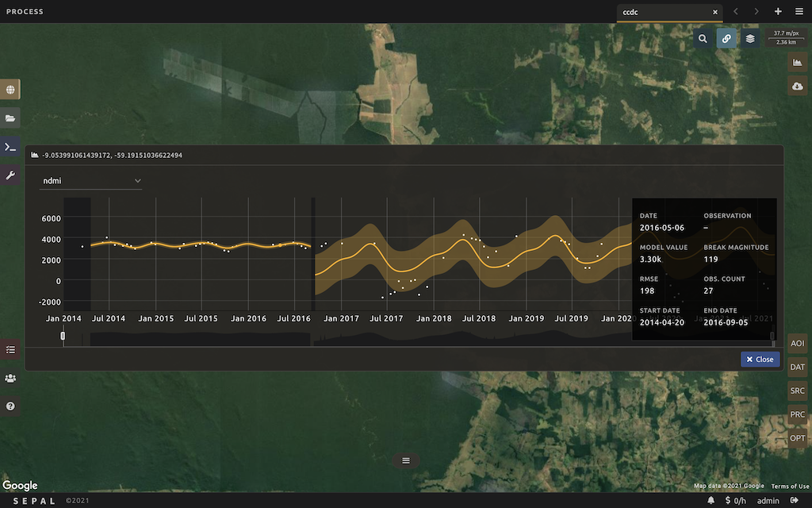Toggle the linked maps chain button
This screenshot has width=812, height=508.
tap(726, 38)
